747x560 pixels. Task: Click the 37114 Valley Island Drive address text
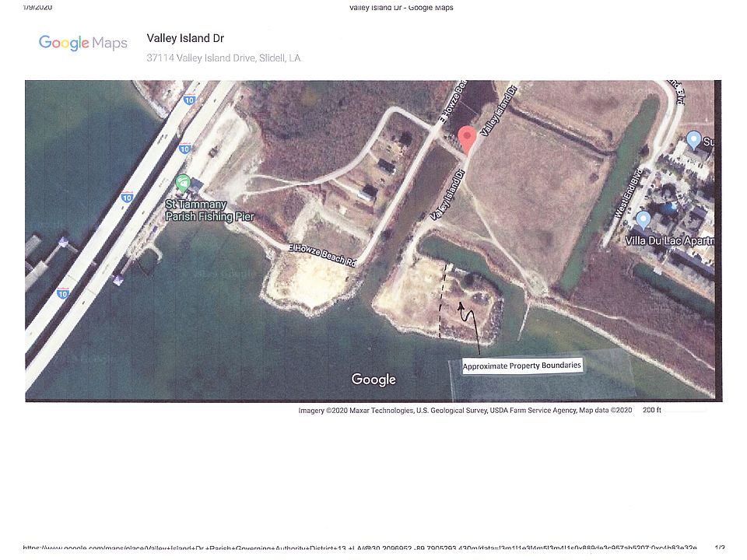tap(224, 58)
